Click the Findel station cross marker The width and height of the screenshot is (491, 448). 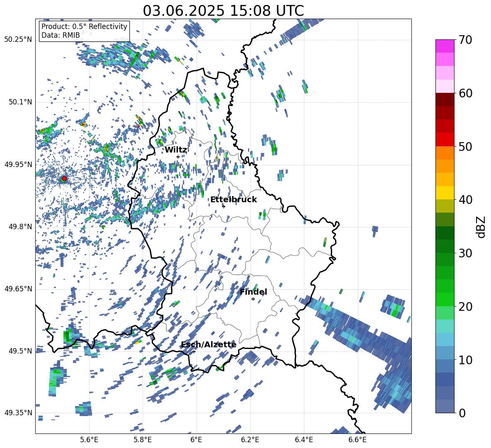coord(253,299)
